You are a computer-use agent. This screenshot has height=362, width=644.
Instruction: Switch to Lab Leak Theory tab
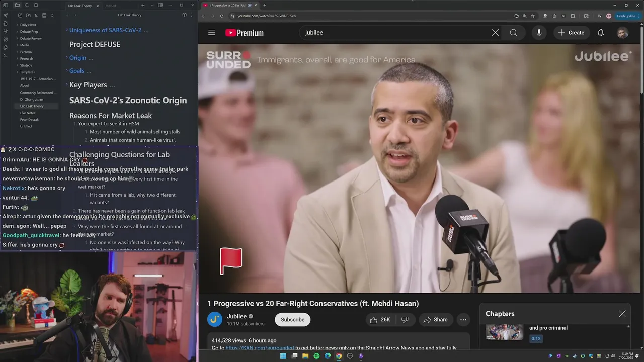coord(80,6)
